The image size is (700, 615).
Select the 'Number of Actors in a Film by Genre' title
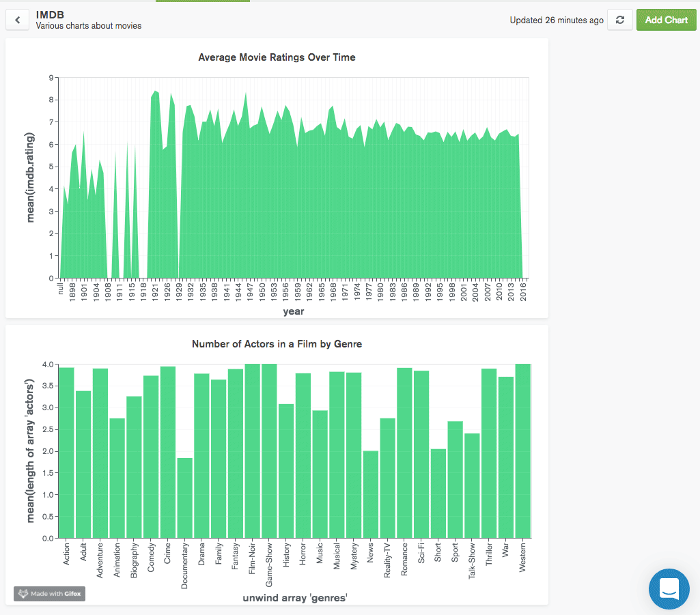(277, 344)
